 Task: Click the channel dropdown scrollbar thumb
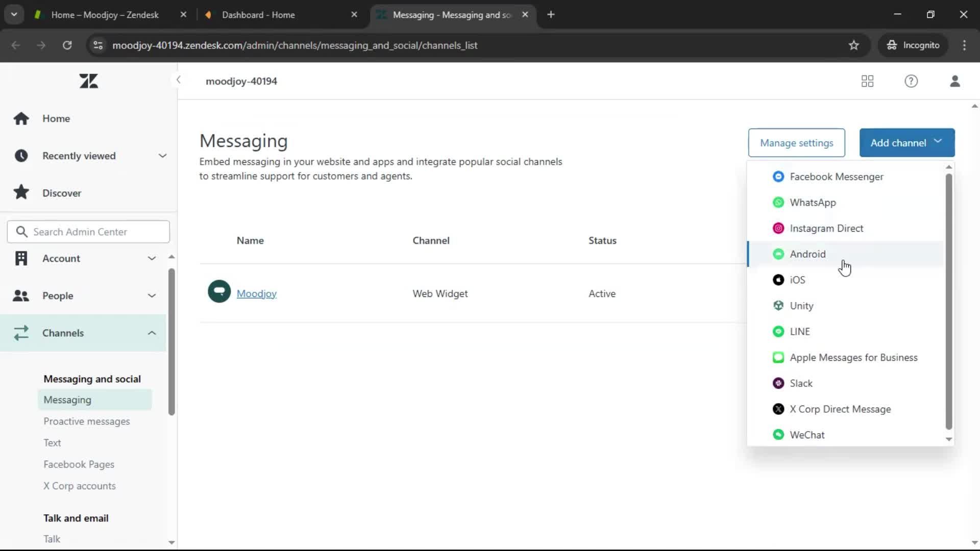point(949,301)
